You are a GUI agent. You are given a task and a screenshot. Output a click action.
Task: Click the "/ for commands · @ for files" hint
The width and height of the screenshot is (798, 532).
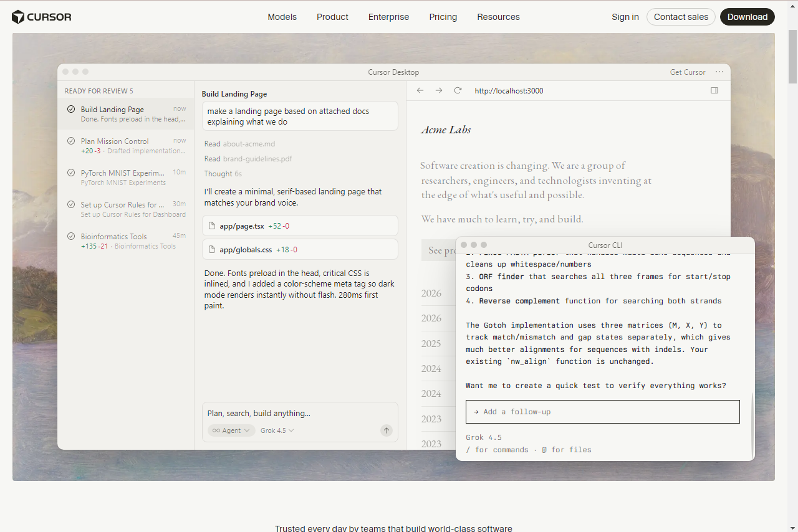point(529,450)
